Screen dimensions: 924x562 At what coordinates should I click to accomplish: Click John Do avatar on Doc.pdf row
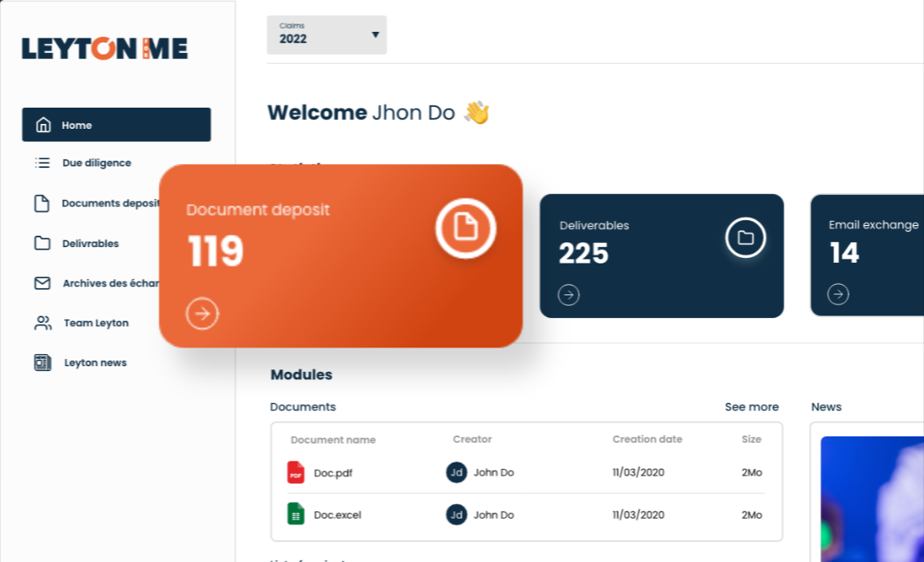coord(456,472)
